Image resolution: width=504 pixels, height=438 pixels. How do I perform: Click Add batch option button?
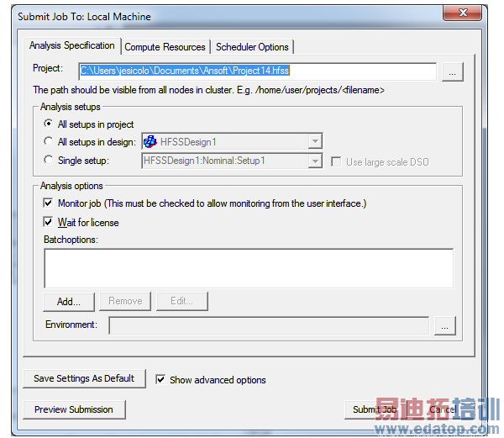[x=69, y=301]
